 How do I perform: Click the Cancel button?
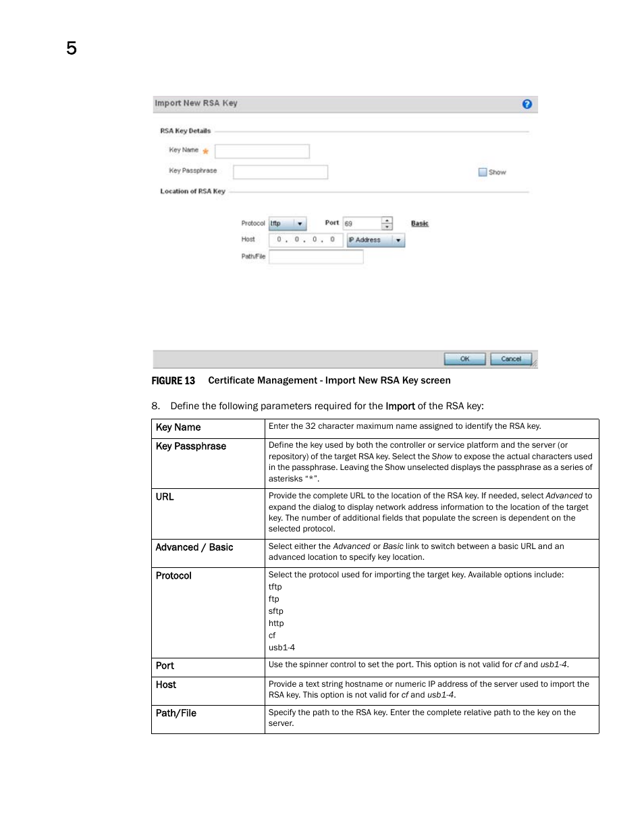511,359
